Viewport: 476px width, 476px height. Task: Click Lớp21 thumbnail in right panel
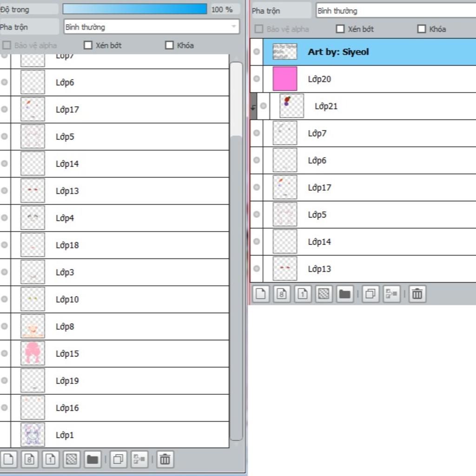point(291,106)
